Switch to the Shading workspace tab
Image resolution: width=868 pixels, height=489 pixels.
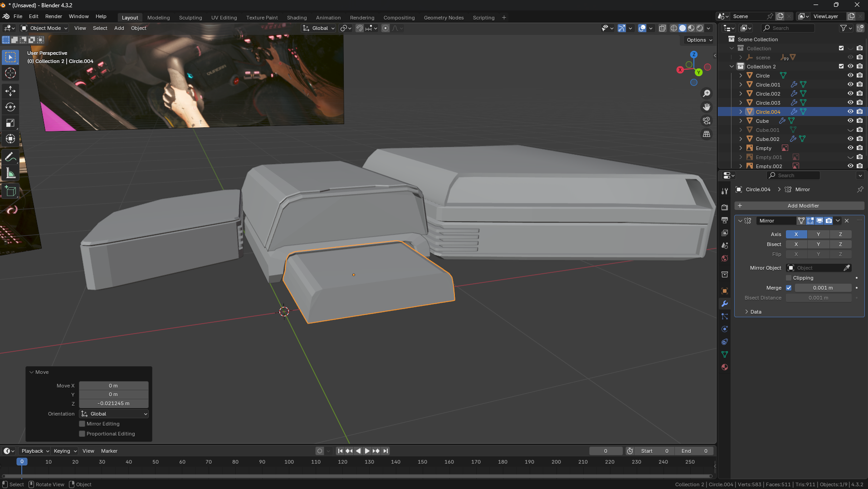click(297, 18)
